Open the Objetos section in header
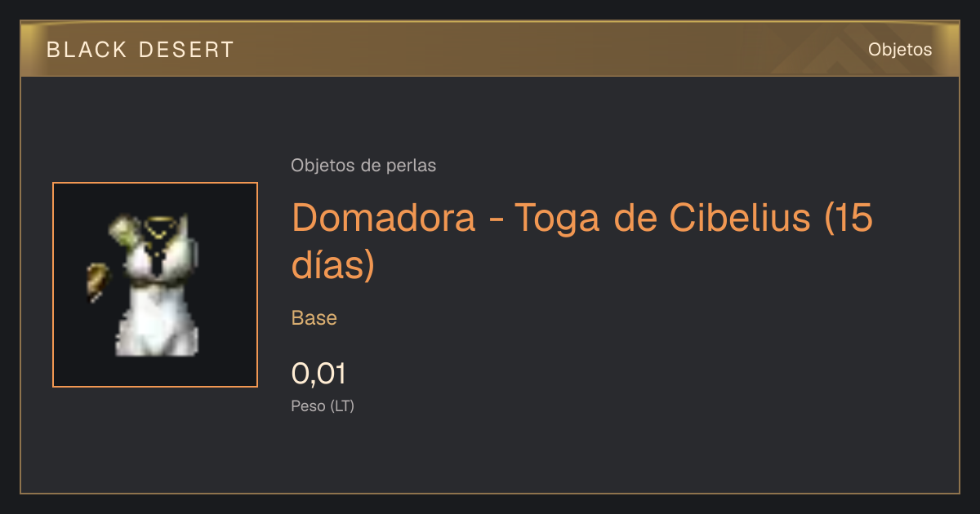 [900, 49]
